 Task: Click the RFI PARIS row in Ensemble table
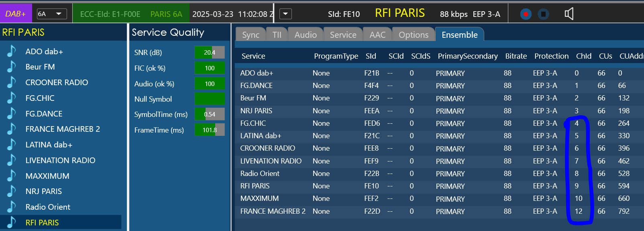[439, 186]
